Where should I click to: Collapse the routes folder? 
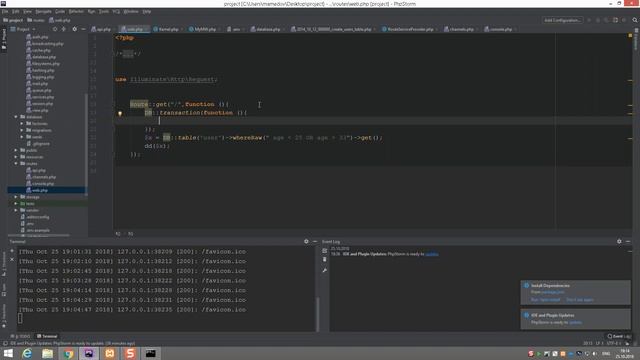(16, 163)
